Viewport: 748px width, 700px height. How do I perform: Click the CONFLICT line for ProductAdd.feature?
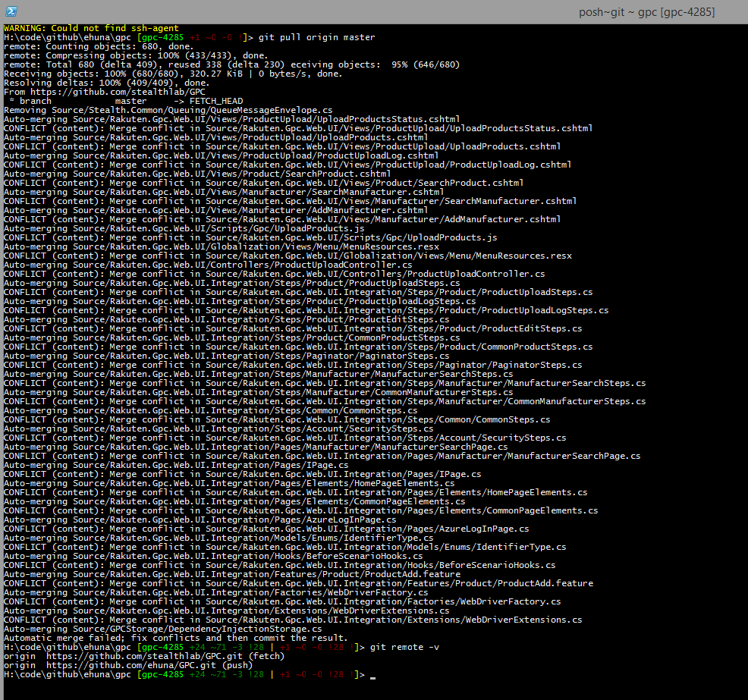298,583
